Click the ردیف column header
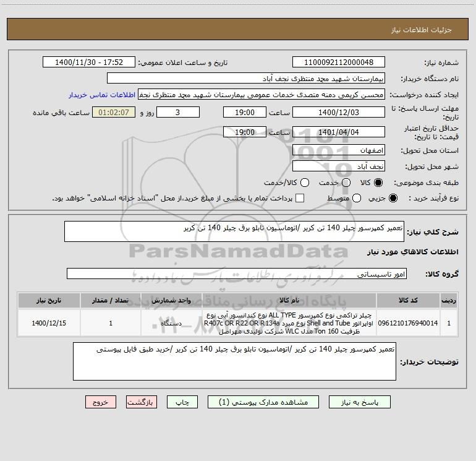The height and width of the screenshot is (461, 476). pos(449,301)
